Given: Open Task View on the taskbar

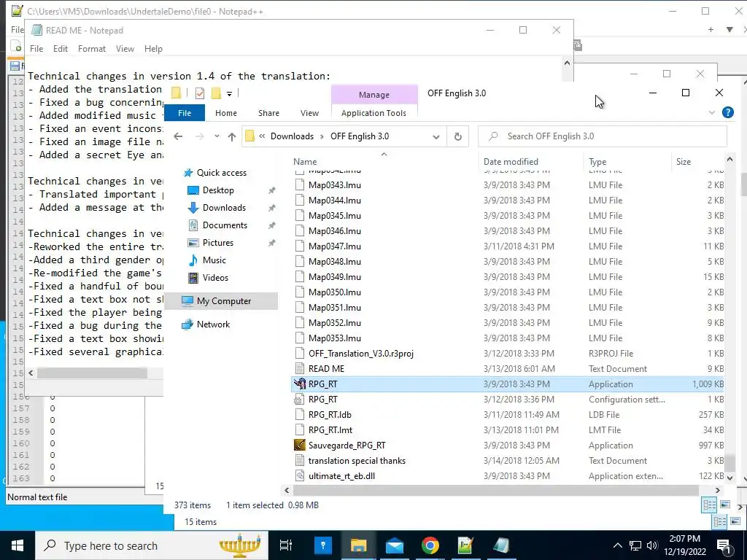Looking at the screenshot, I should click(286, 545).
